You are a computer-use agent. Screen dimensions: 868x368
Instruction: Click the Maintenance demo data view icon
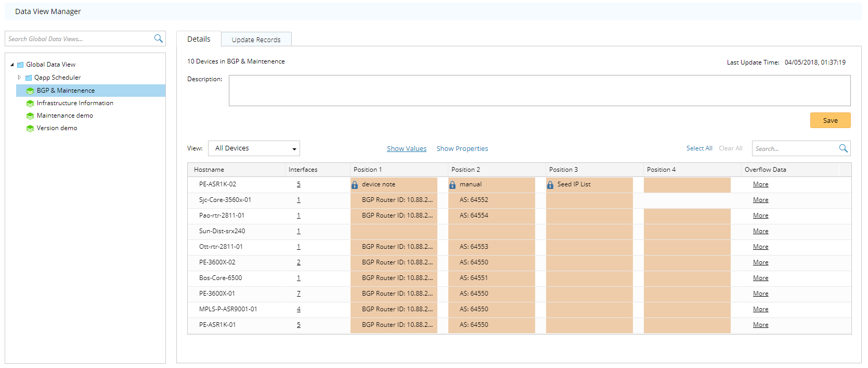click(30, 116)
